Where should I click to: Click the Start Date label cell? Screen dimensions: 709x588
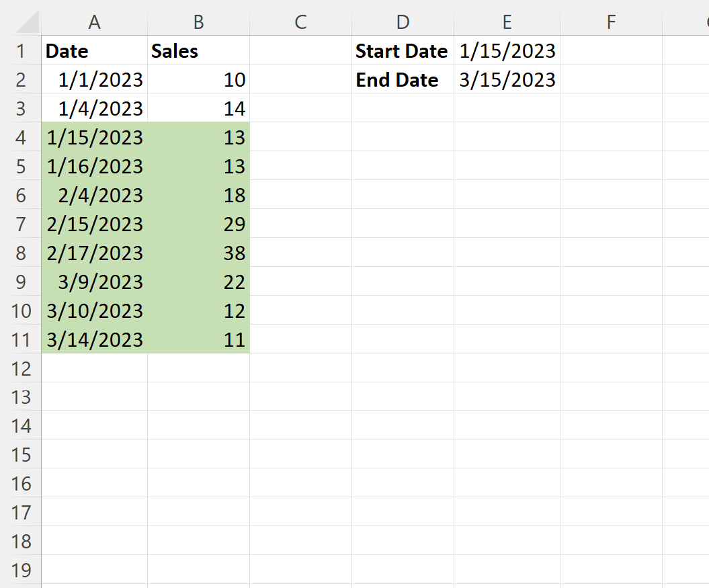402,50
